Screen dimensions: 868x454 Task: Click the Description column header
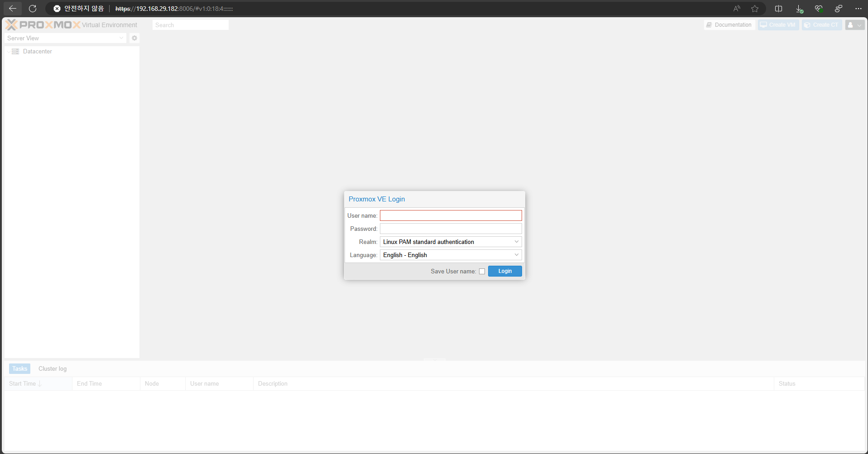(x=513, y=383)
